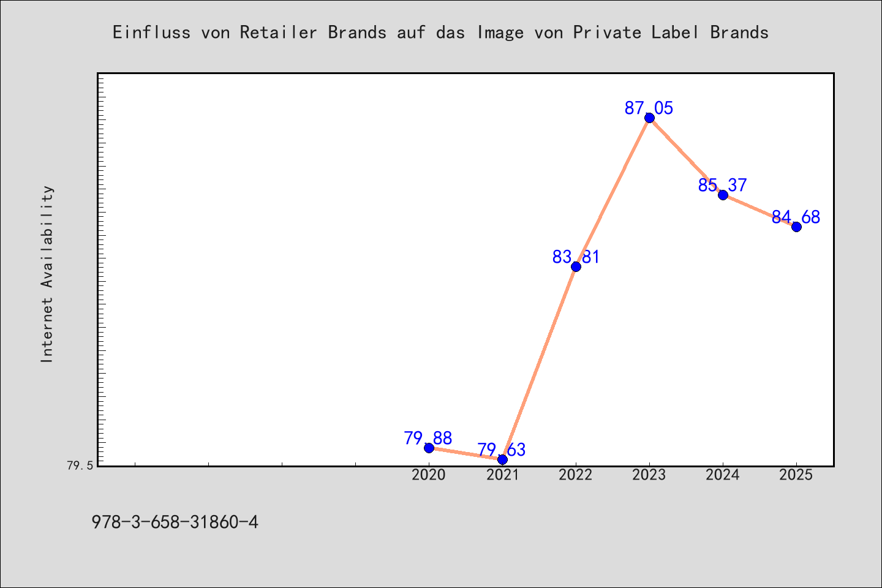Click the x-axis tick label 2021
This screenshot has height=588, width=882.
coord(502,475)
